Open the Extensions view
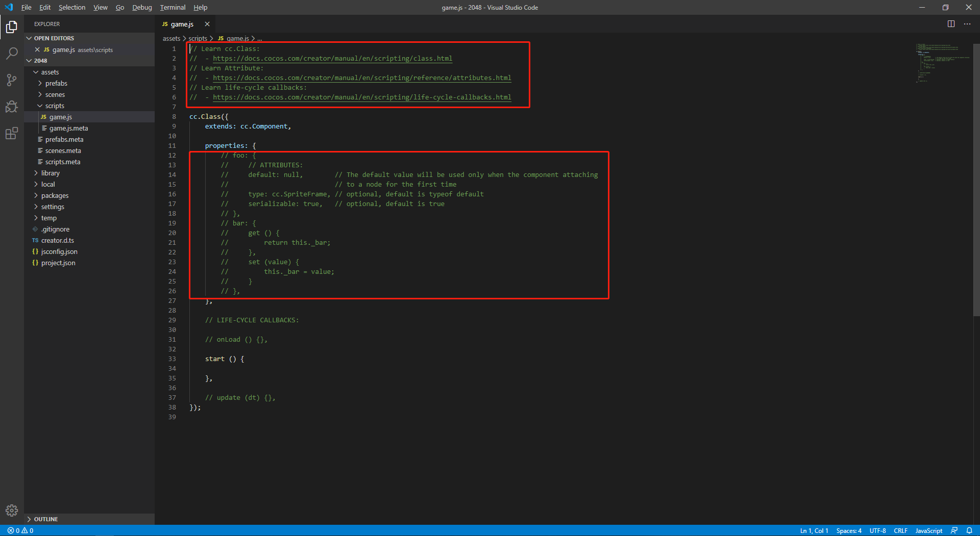 (x=11, y=133)
